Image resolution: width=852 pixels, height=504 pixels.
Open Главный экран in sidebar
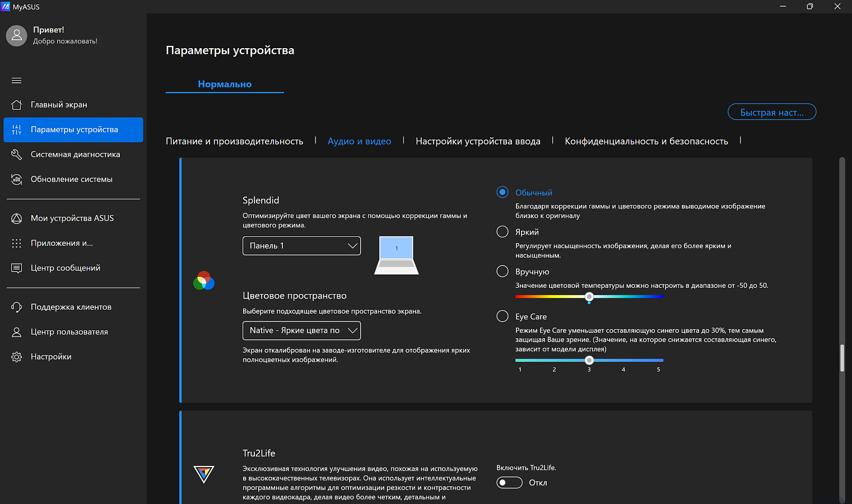(73, 105)
